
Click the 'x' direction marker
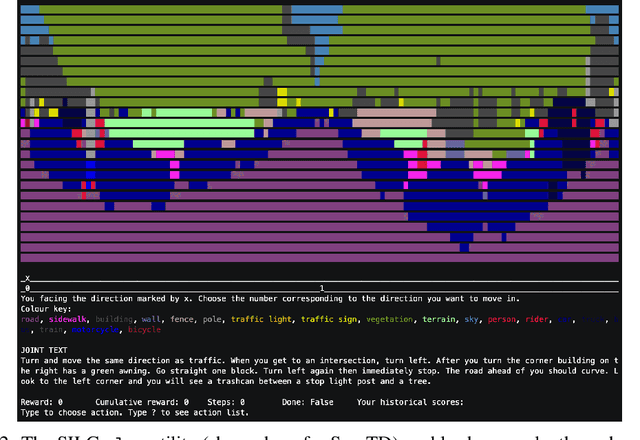(27, 278)
